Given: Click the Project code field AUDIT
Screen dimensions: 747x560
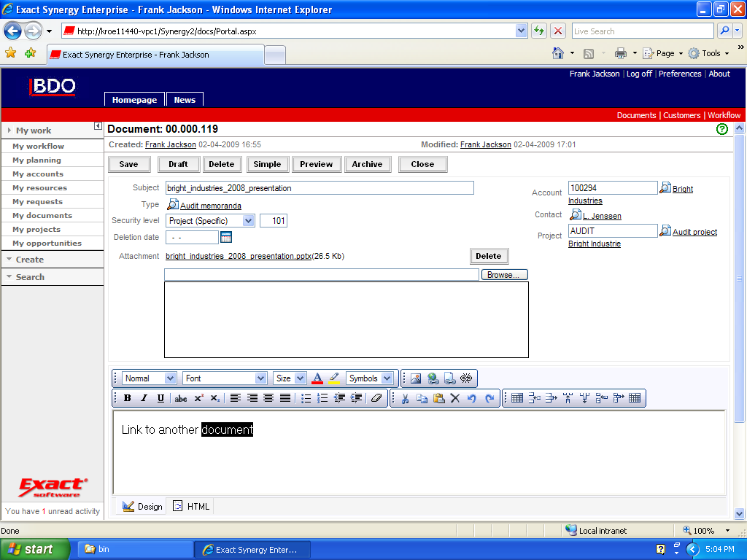Looking at the screenshot, I should tap(613, 230).
